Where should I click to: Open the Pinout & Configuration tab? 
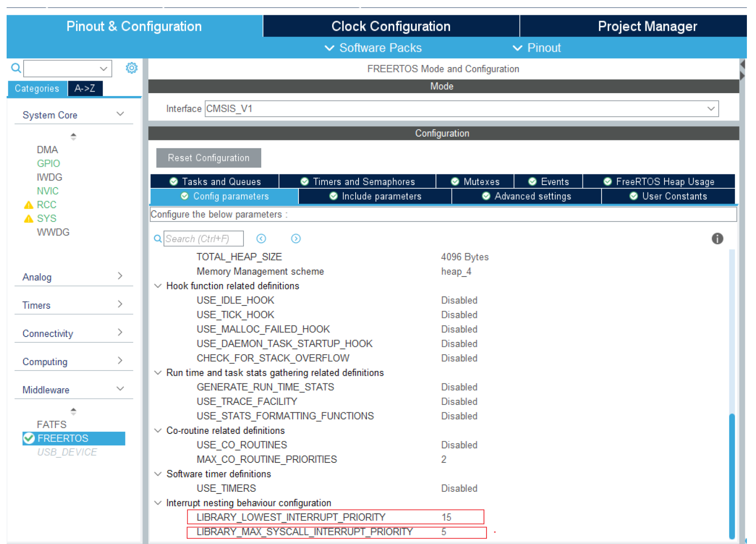coord(134,26)
